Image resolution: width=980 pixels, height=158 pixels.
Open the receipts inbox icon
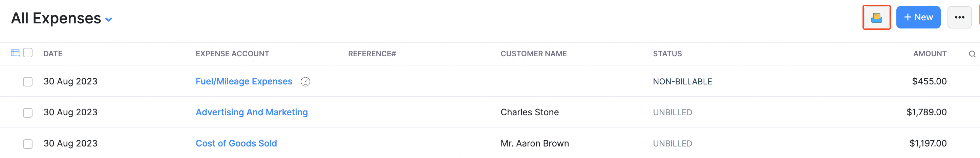click(x=876, y=18)
